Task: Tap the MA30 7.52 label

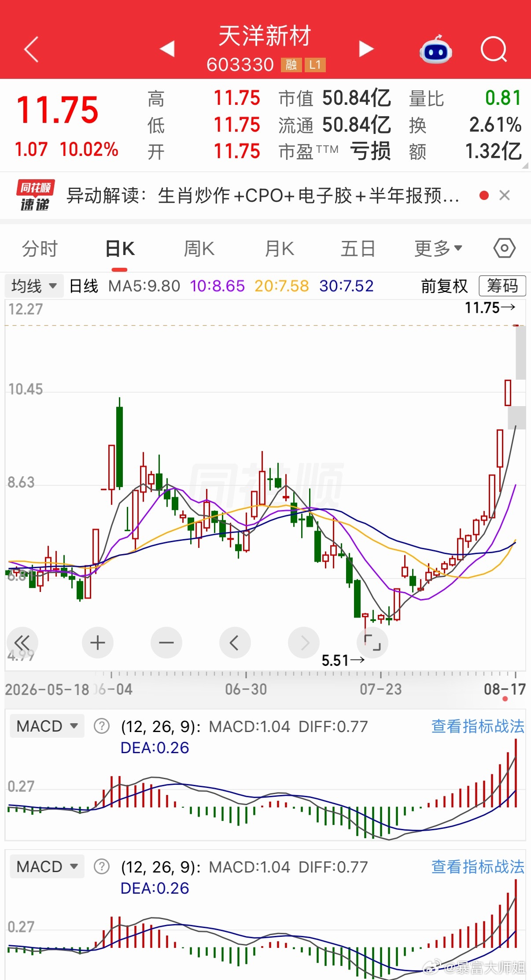Action: (347, 286)
